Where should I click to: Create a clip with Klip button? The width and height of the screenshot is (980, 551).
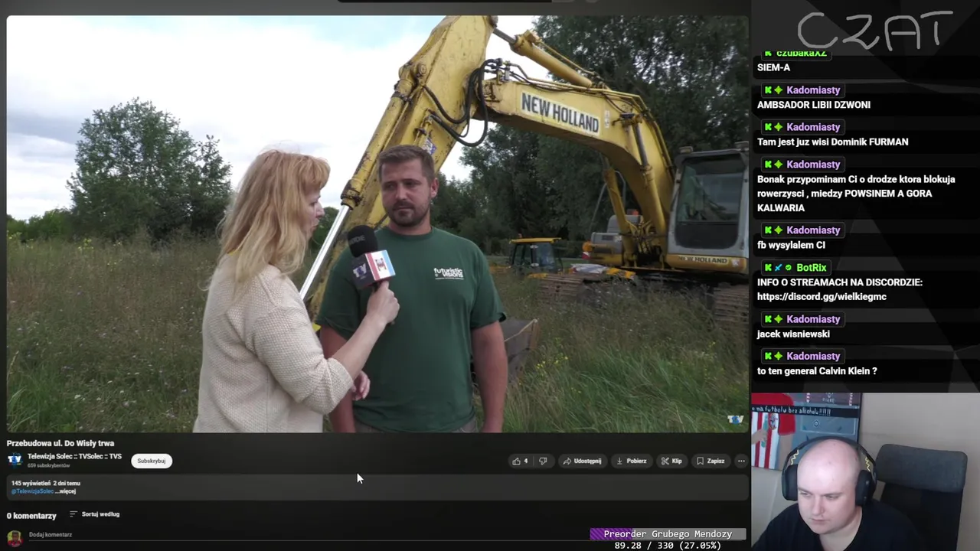click(671, 461)
